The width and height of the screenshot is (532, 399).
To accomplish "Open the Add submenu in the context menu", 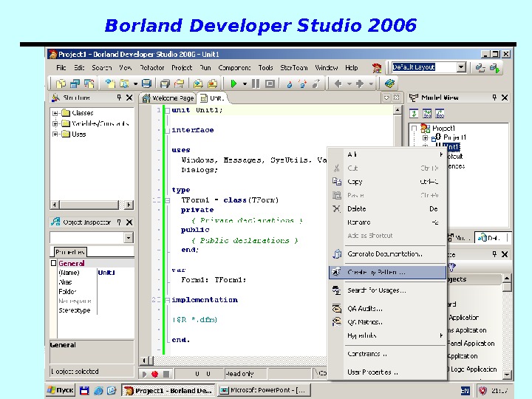I will point(387,154).
